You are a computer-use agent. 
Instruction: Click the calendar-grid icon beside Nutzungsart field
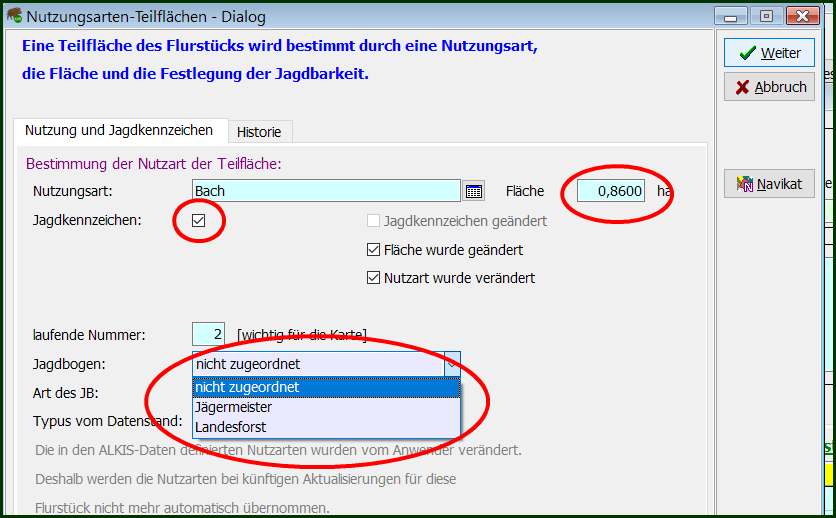pos(474,191)
